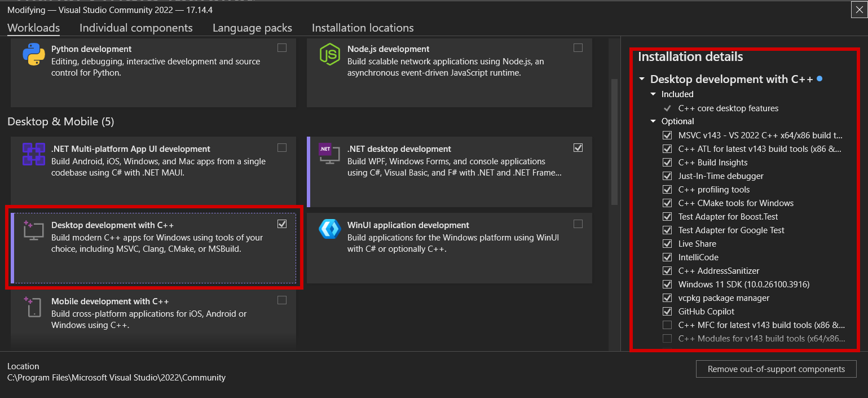Collapse the Included section
This screenshot has width=868, height=398.
coord(653,94)
